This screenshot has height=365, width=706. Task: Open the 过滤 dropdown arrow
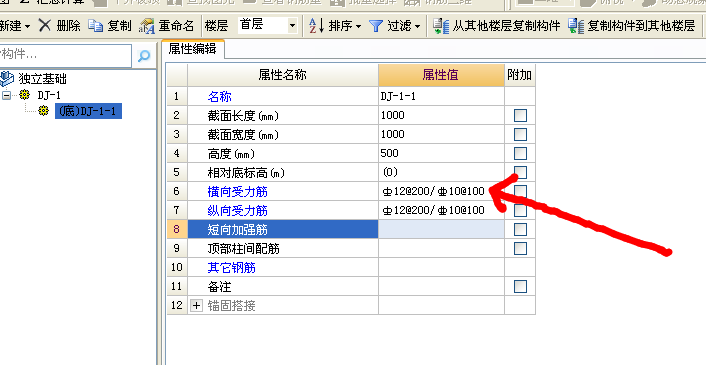417,27
